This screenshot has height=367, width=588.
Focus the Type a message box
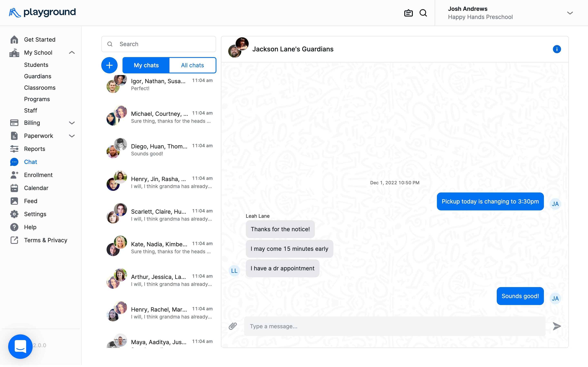tap(394, 326)
